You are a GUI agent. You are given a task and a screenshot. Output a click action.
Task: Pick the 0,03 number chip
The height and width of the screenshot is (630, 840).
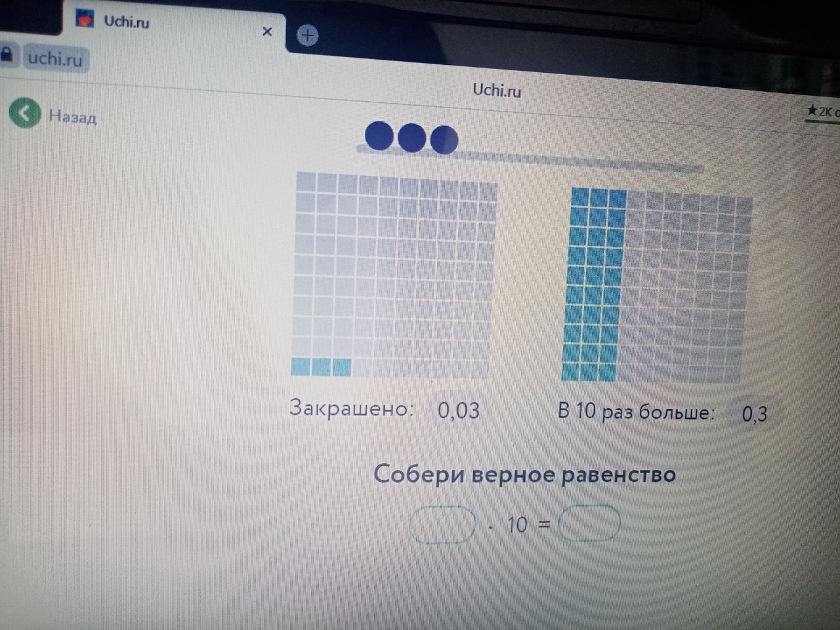[x=458, y=411]
